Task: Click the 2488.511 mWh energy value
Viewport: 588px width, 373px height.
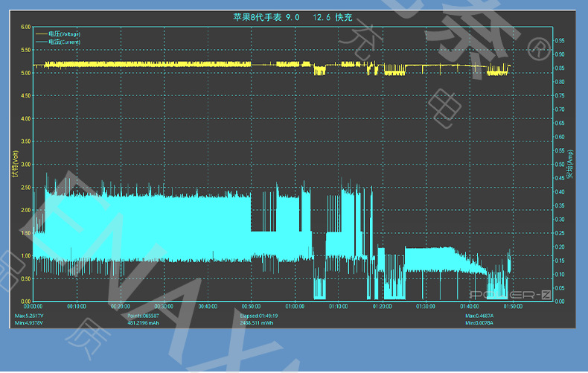Action: (x=257, y=322)
